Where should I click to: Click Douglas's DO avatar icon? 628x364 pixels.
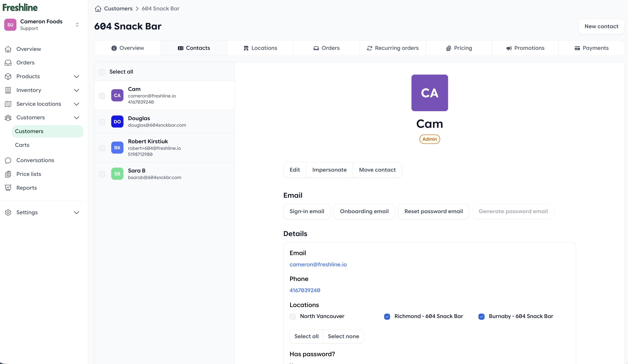(117, 122)
